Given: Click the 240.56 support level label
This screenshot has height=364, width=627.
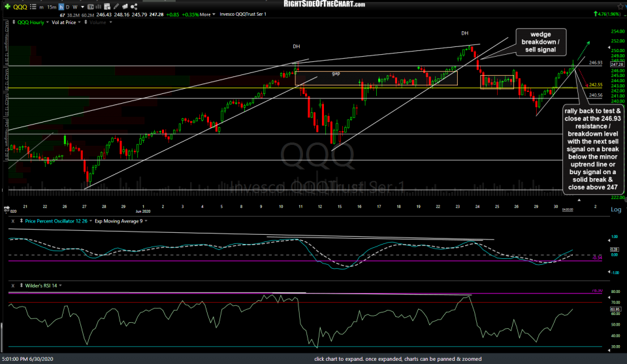Looking at the screenshot, I should (596, 95).
